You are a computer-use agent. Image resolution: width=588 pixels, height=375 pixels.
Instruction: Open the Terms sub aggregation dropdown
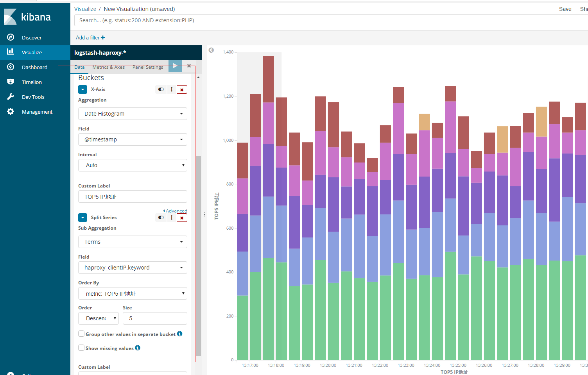pyautogui.click(x=133, y=242)
